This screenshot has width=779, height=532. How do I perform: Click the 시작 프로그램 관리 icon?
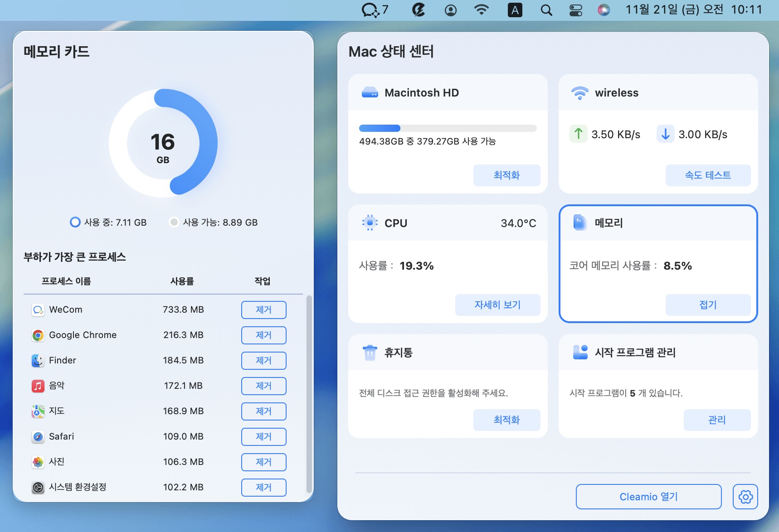(582, 353)
